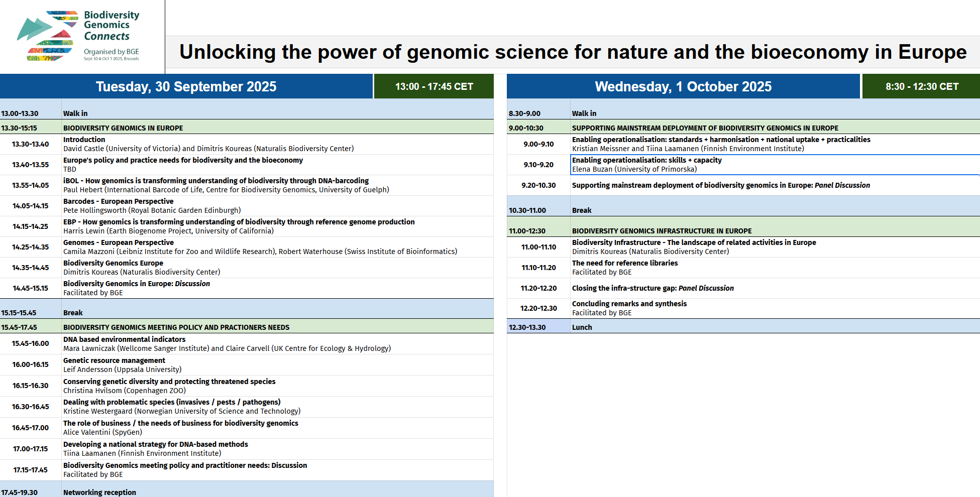Click the Biodiversity Genomics Connects logo
The width and height of the screenshot is (980, 497).
pyautogui.click(x=78, y=36)
